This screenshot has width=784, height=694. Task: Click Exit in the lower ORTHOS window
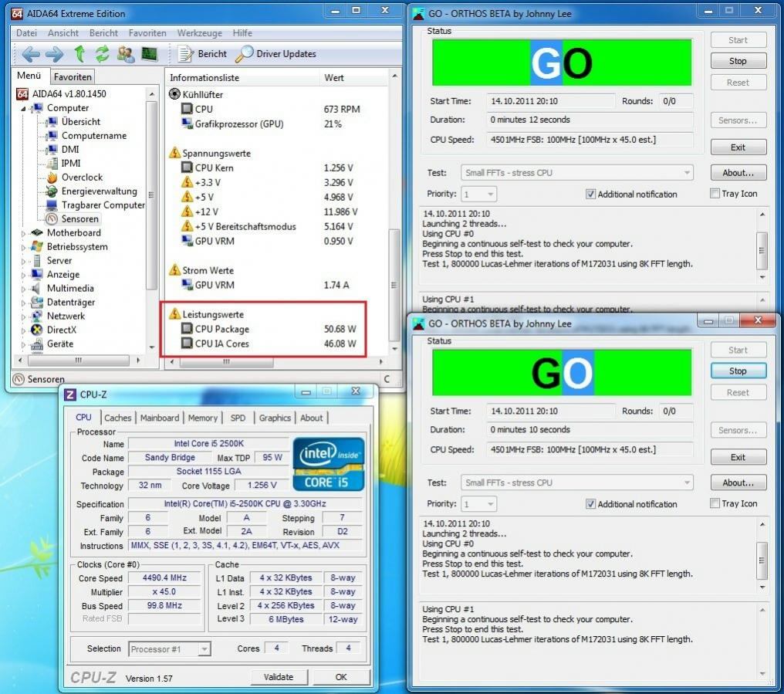(738, 457)
